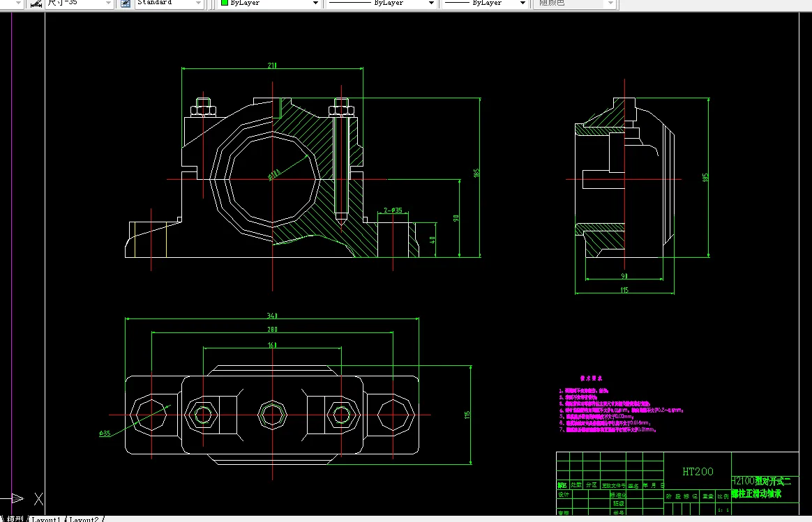Switch to the 模型 model tab
Screen dimensions: 812x522
tap(15, 519)
